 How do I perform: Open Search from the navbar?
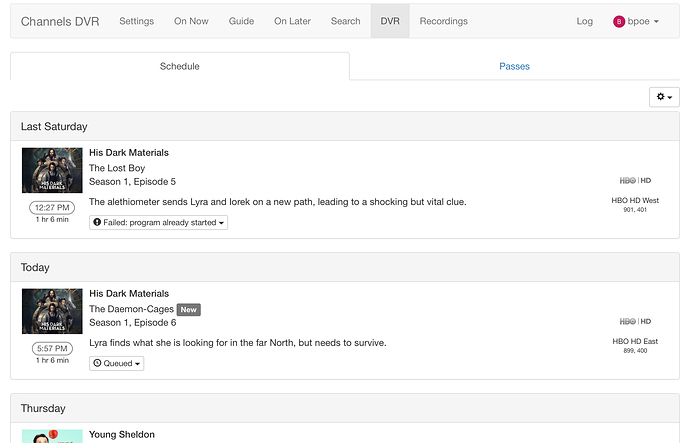tap(345, 21)
